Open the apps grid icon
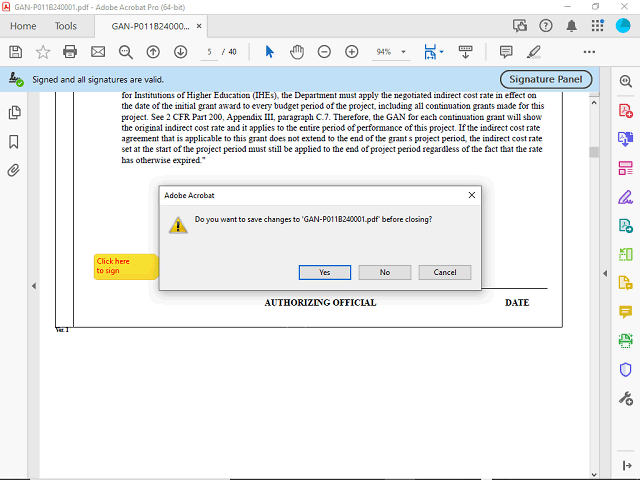The image size is (640, 480). click(x=597, y=26)
